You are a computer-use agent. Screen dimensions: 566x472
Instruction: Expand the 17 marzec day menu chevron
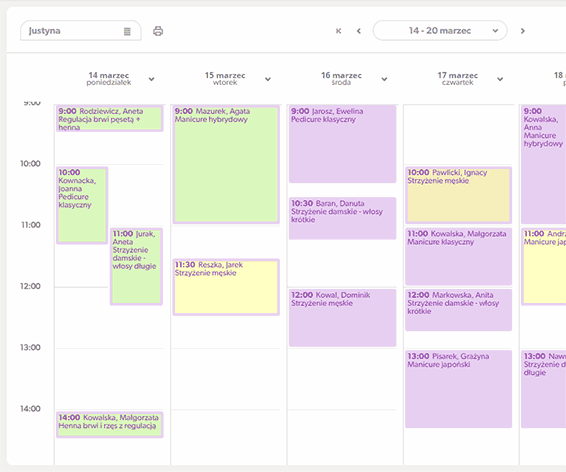coord(500,79)
